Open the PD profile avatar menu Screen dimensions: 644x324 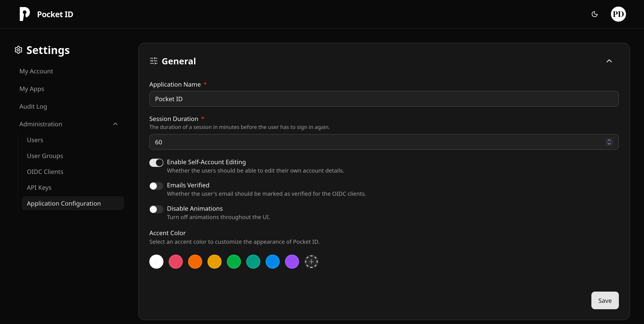coord(618,14)
